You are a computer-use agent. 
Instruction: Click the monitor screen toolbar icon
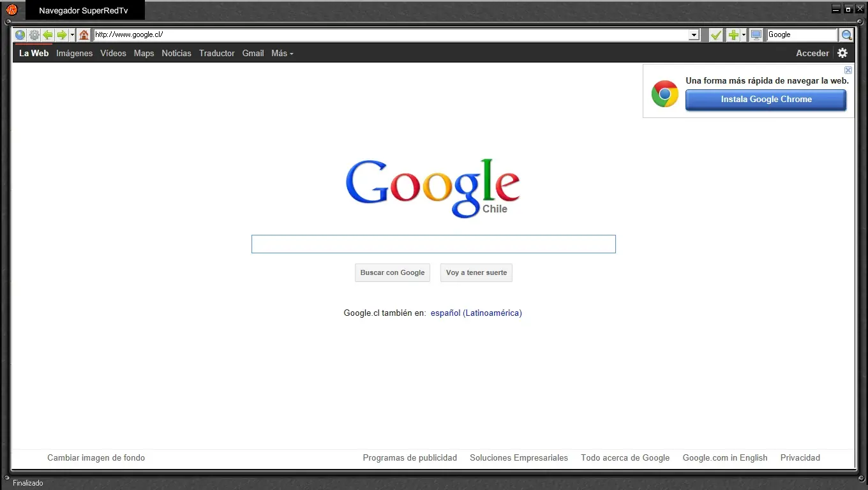[x=756, y=35]
